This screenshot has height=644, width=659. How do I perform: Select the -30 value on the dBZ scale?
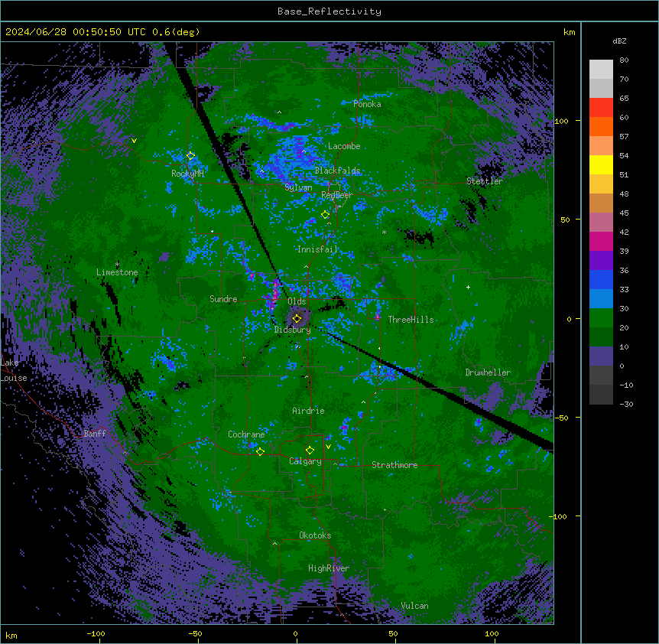[626, 404]
